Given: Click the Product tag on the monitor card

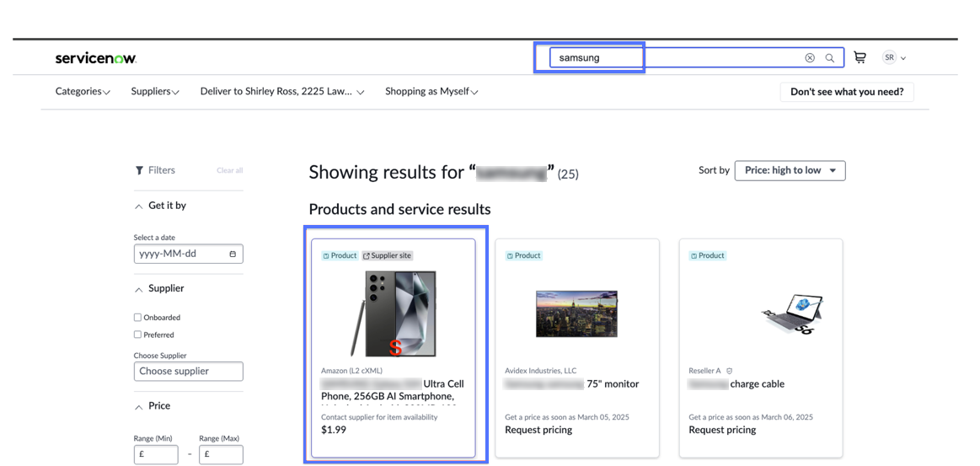Looking at the screenshot, I should 524,255.
